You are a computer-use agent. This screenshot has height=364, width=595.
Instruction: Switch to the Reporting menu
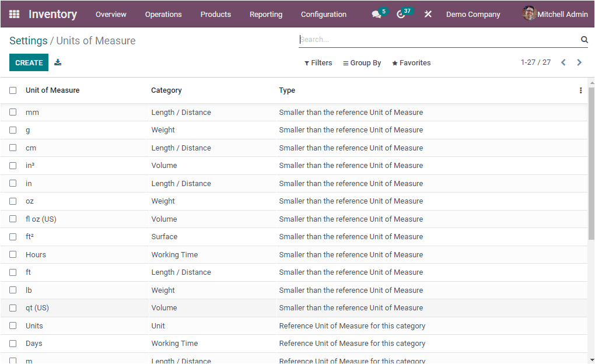265,14
